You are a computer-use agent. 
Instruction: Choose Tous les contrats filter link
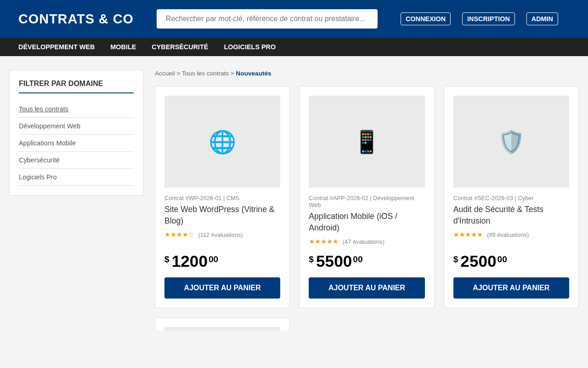(x=44, y=109)
